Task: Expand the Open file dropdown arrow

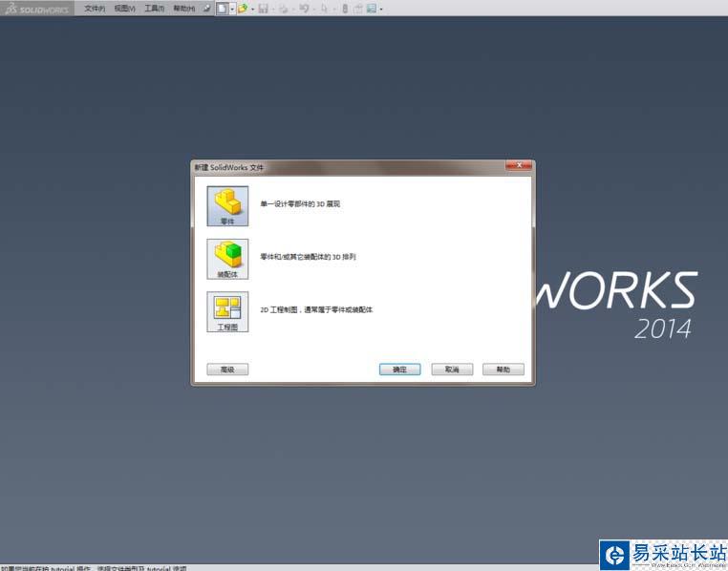Action: point(253,10)
